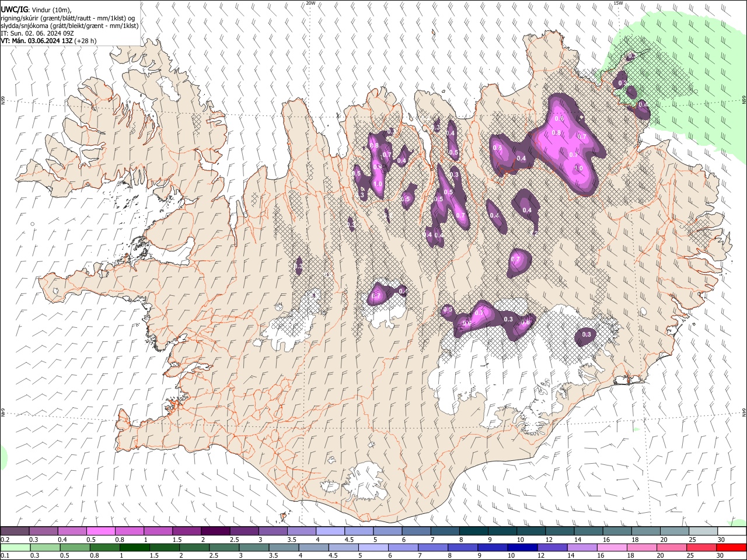Select the dark mauve 0.2 swatch in top legend
The width and height of the screenshot is (747, 560).
pyautogui.click(x=15, y=531)
